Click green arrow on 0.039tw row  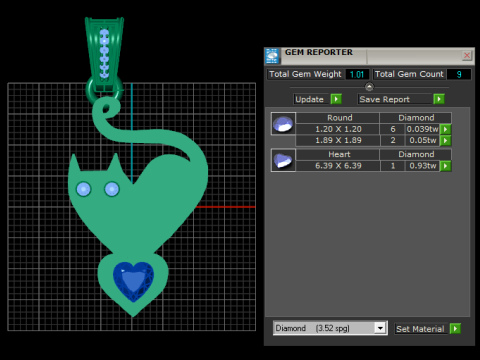coord(446,129)
